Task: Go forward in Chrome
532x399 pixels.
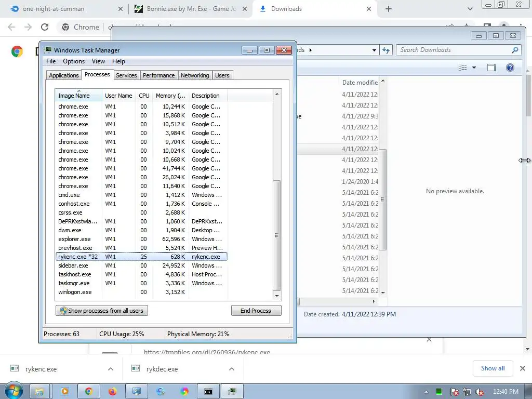Action: [28, 27]
